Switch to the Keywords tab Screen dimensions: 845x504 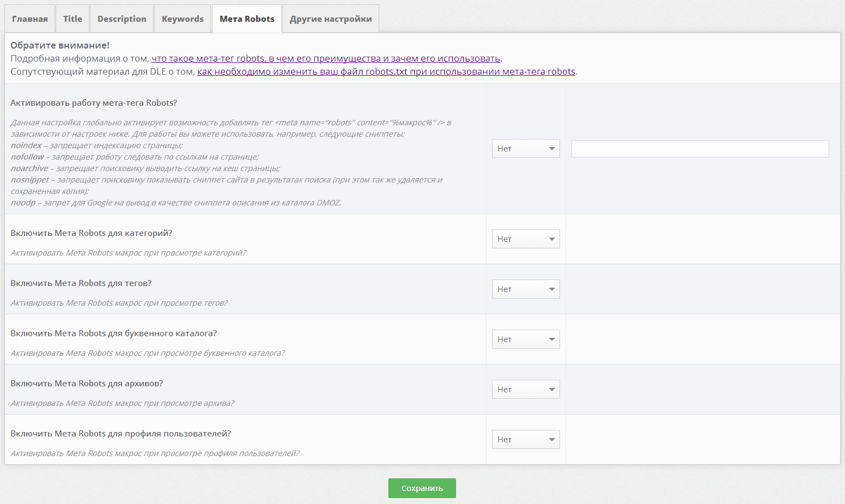click(x=183, y=19)
